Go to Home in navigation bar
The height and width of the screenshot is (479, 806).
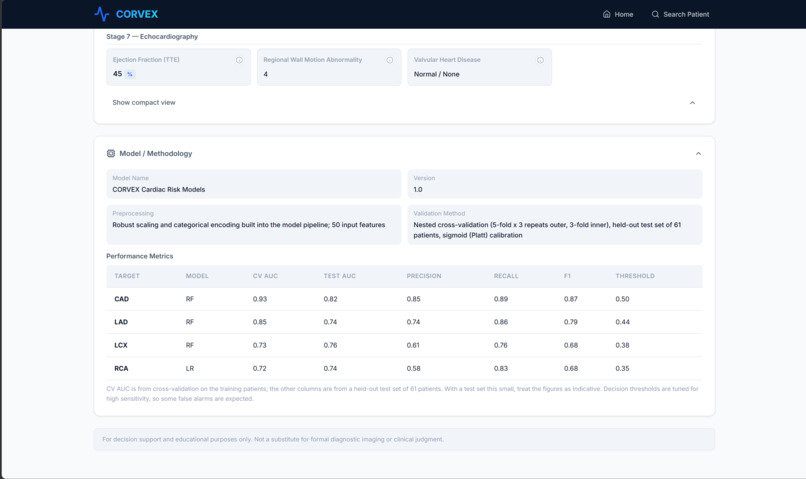tap(618, 14)
